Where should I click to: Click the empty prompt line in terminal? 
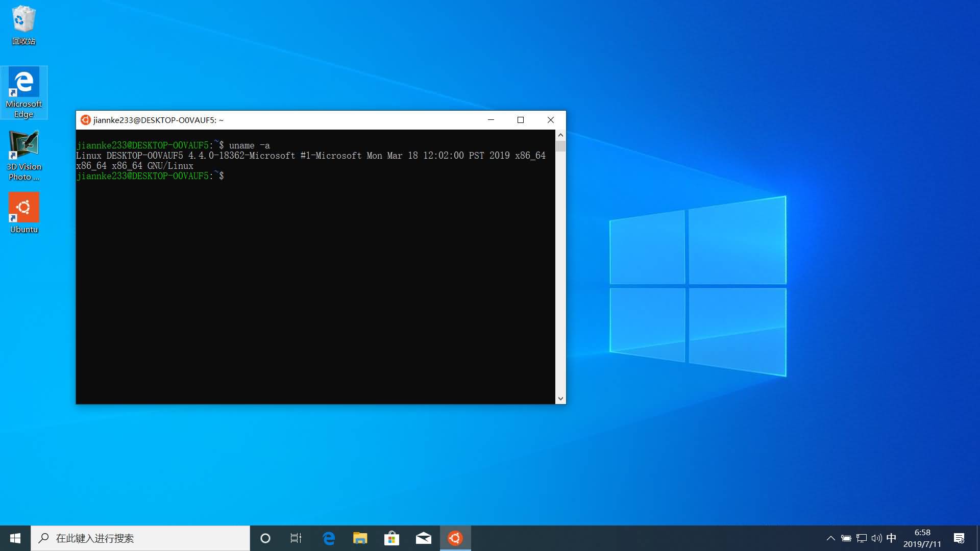(x=151, y=176)
